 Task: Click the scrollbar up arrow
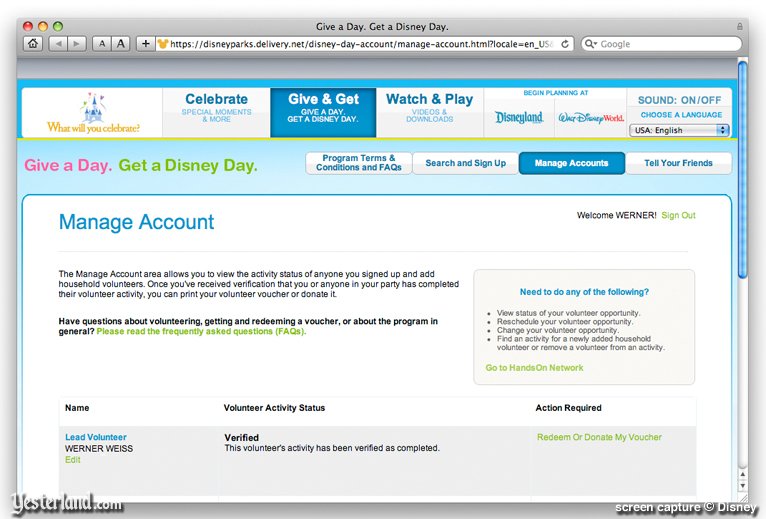point(743,474)
